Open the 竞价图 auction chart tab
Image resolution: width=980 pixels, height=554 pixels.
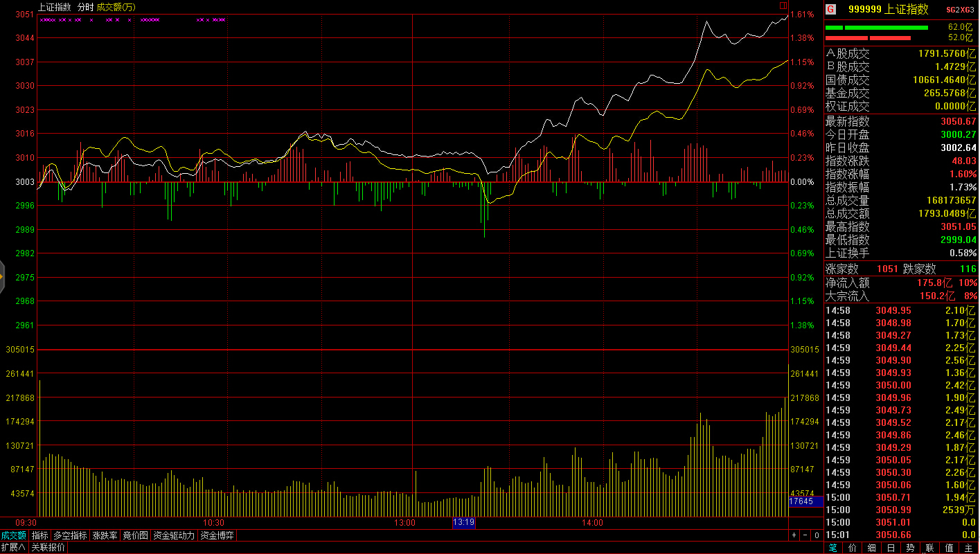(135, 535)
